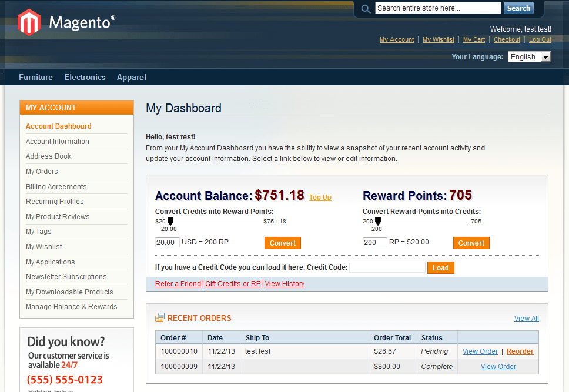Click Convert to turn reward points into credits
Screen dimensions: 569x392
click(x=471, y=242)
